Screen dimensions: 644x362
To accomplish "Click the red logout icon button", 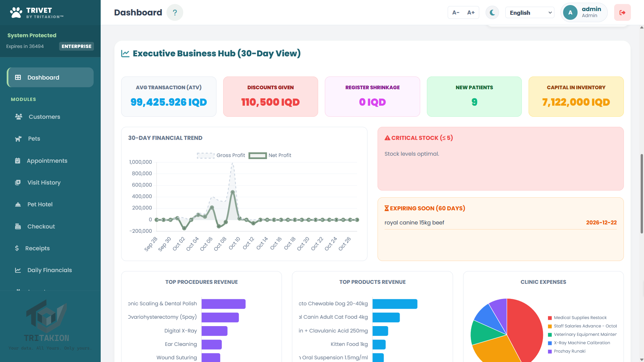I will click(x=622, y=12).
